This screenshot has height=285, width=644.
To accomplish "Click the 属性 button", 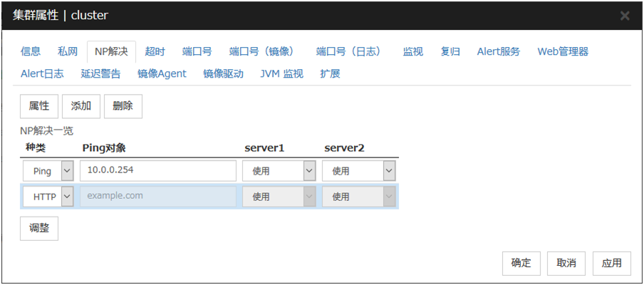I will pyautogui.click(x=38, y=106).
